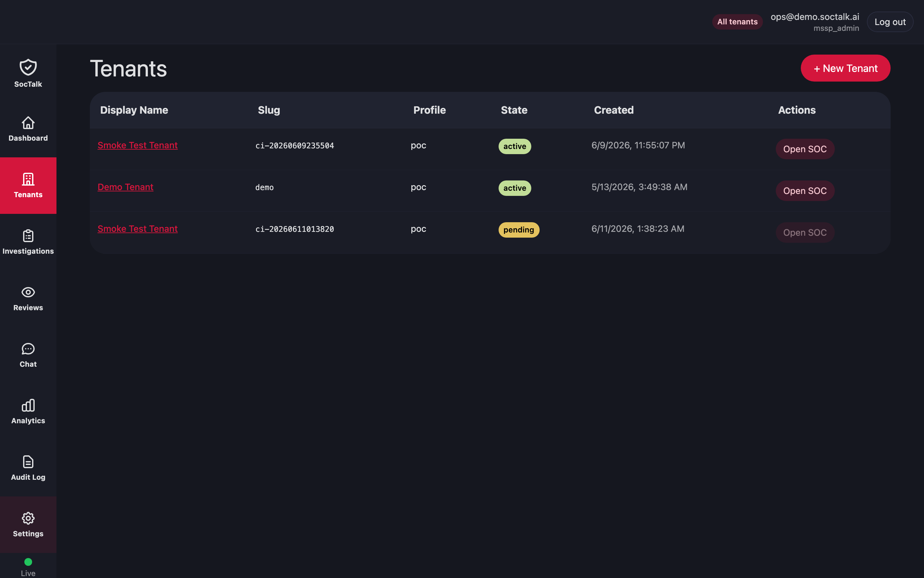Open SOC for the demo tenant
The width and height of the screenshot is (924, 578).
tap(805, 191)
